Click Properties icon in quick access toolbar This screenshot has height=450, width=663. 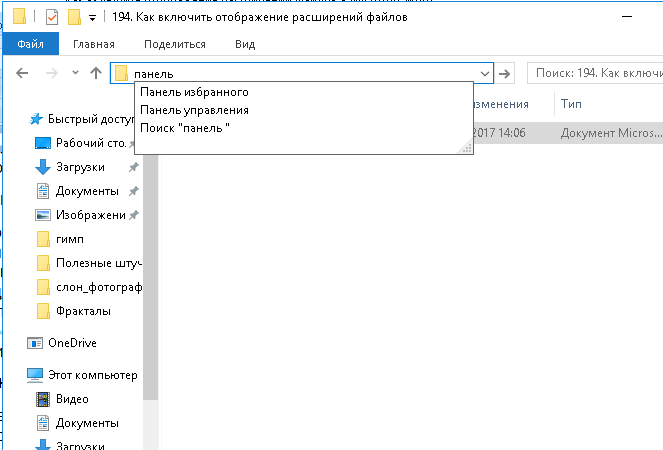[52, 17]
